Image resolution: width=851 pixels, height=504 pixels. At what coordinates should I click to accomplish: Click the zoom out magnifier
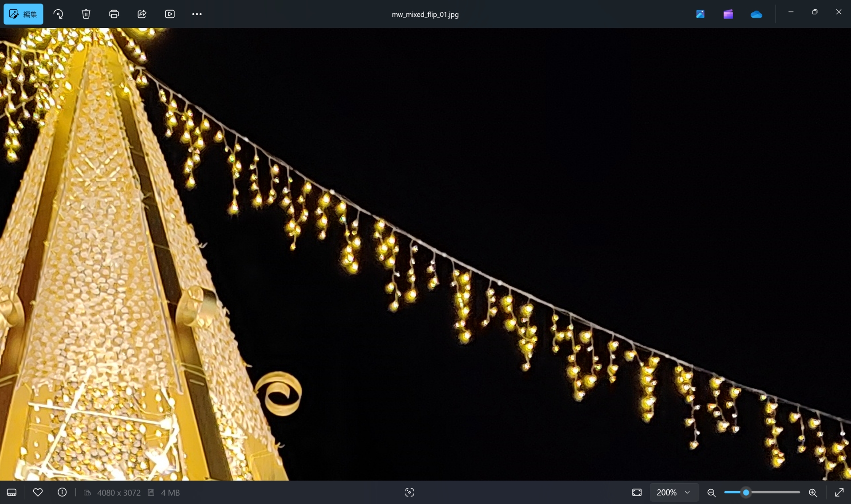click(x=711, y=492)
